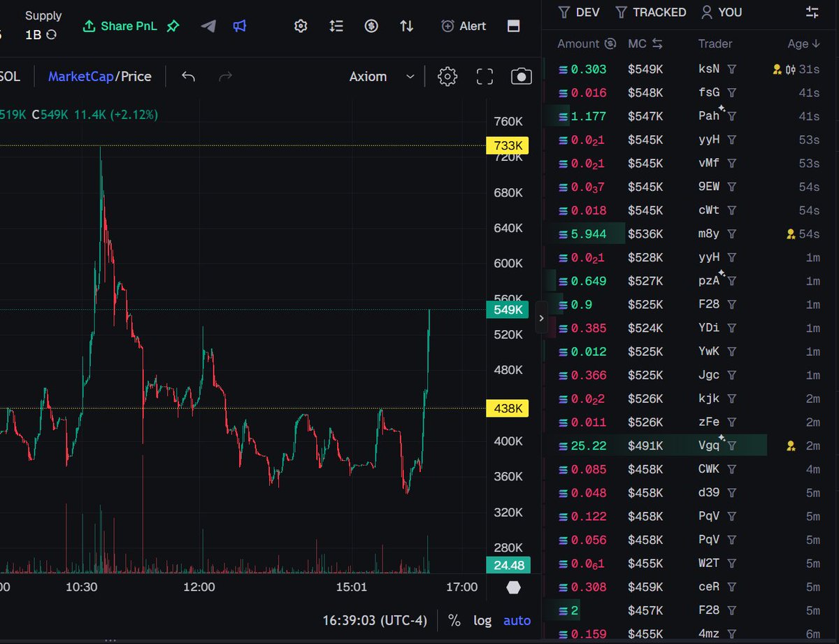
Task: Click the list filter lines icon
Action: pos(336,26)
